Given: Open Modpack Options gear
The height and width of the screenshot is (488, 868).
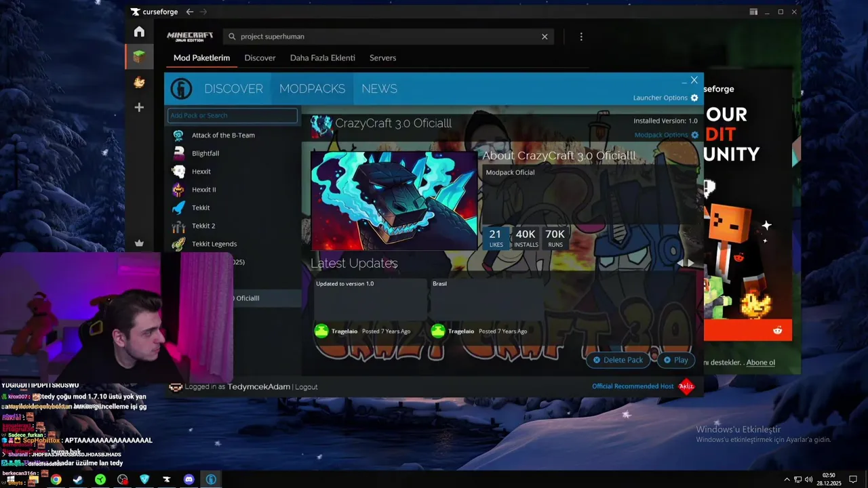Looking at the screenshot, I should [x=695, y=135].
